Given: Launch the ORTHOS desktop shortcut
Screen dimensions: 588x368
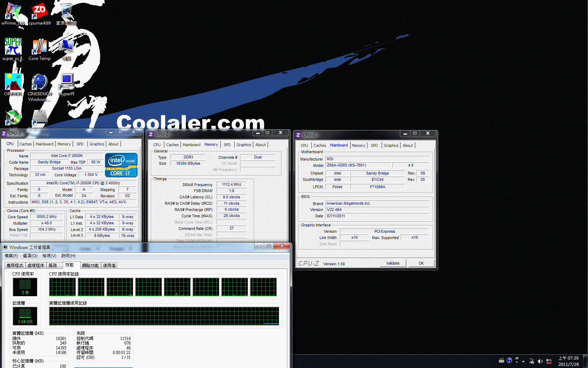Looking at the screenshot, I should (13, 85).
